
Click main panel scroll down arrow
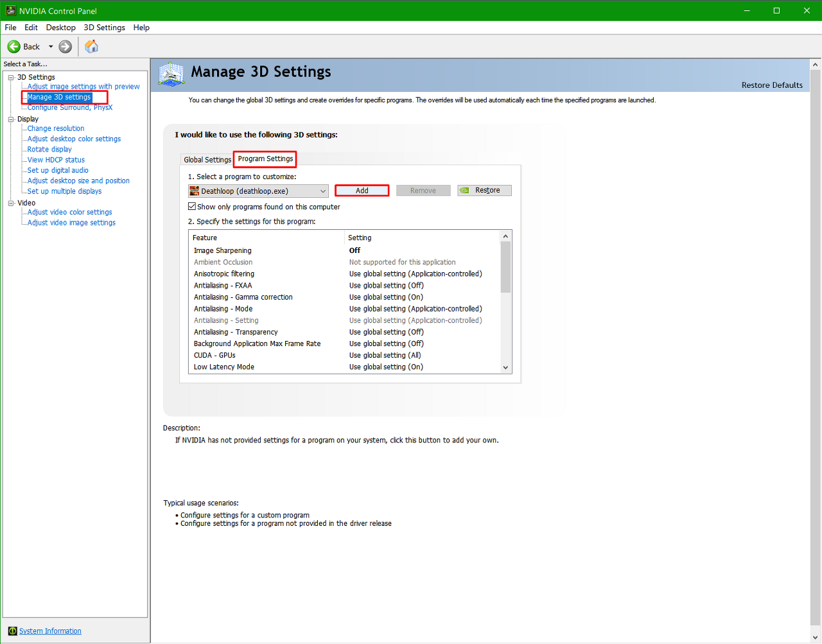pyautogui.click(x=816, y=638)
